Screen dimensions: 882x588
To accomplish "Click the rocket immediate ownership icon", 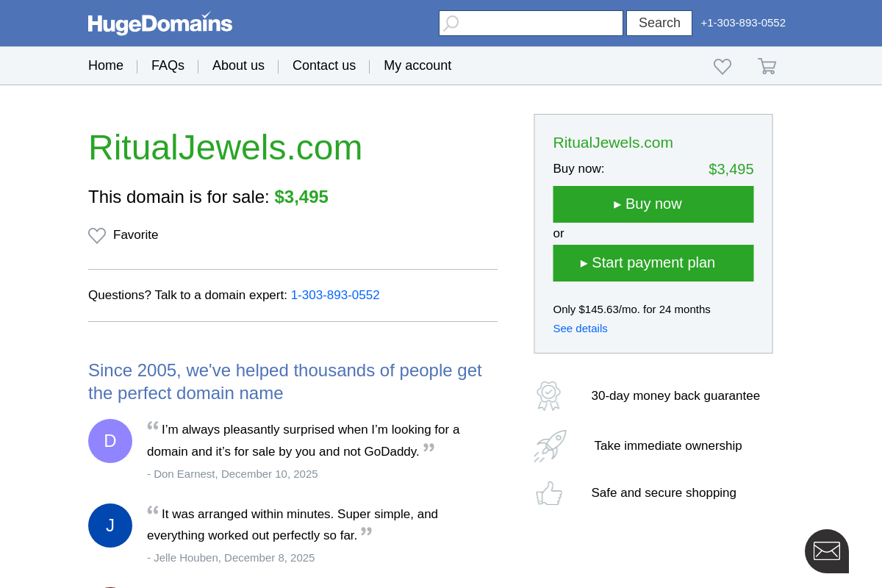I will point(549,445).
